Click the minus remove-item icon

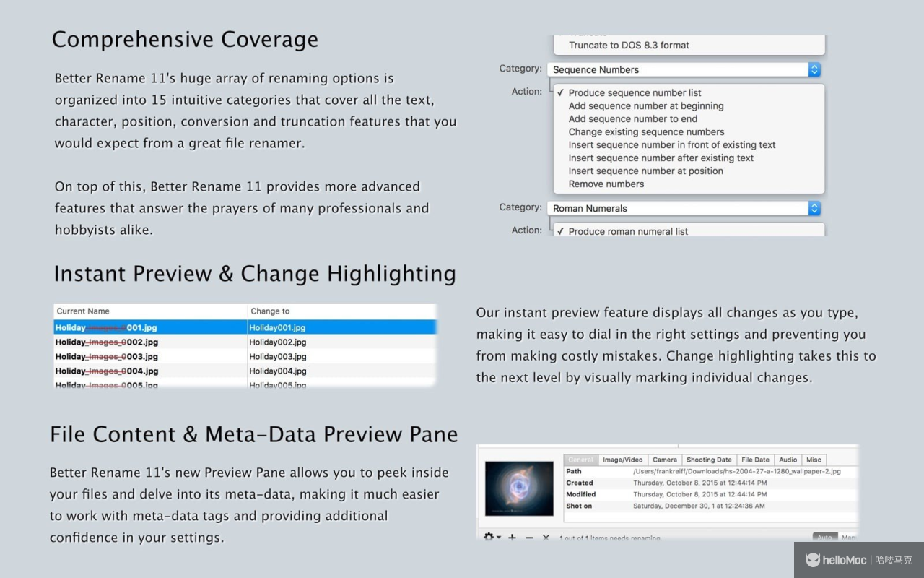click(529, 538)
